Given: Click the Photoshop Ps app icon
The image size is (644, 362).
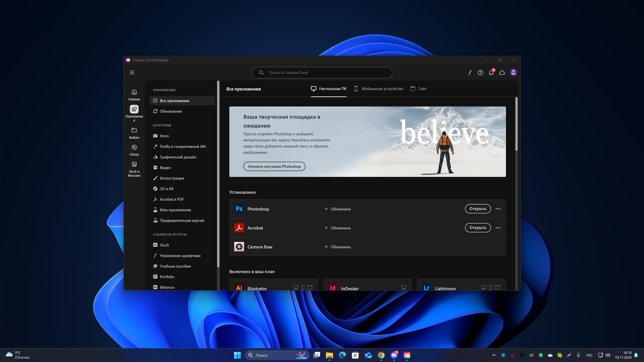Looking at the screenshot, I should coord(239,209).
